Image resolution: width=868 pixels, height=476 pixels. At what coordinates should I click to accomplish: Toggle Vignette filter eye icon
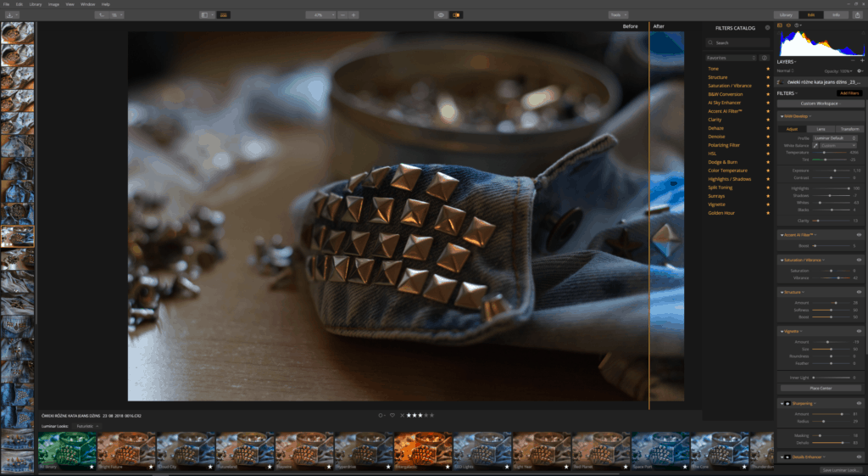tap(859, 331)
